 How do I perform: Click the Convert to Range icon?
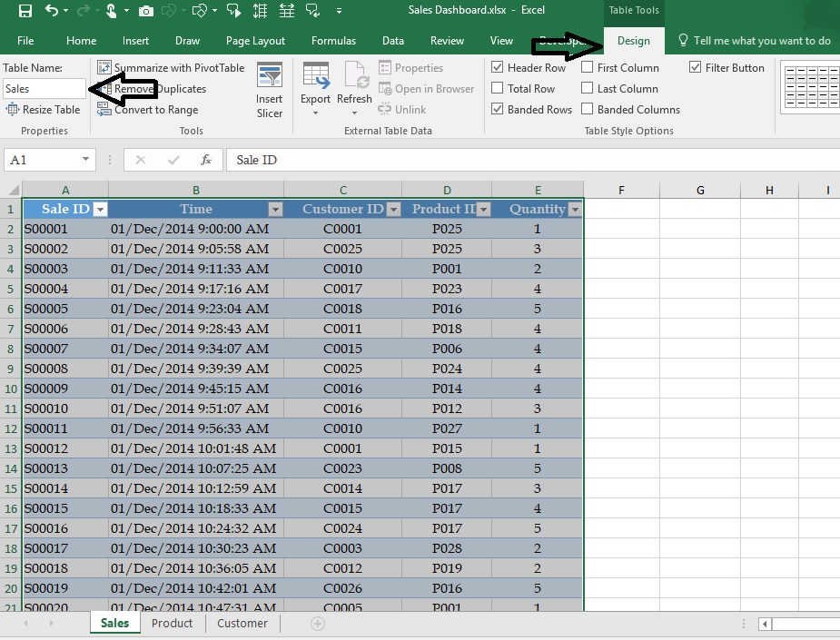[x=104, y=110]
